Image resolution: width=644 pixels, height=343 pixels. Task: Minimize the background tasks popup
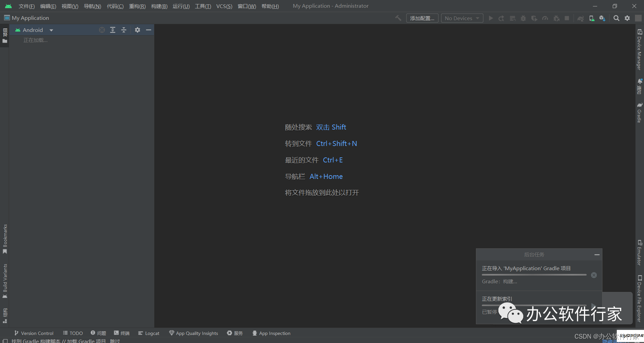click(x=597, y=255)
